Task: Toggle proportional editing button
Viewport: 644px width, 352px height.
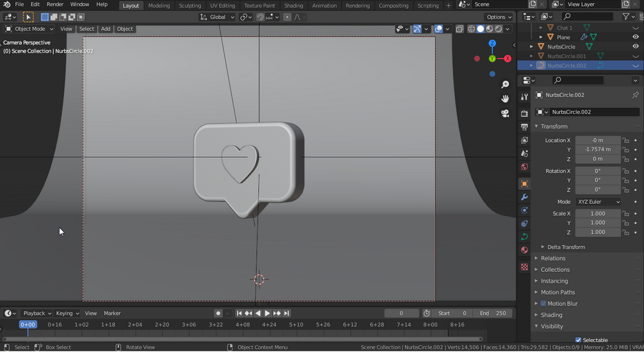Action: tap(287, 17)
